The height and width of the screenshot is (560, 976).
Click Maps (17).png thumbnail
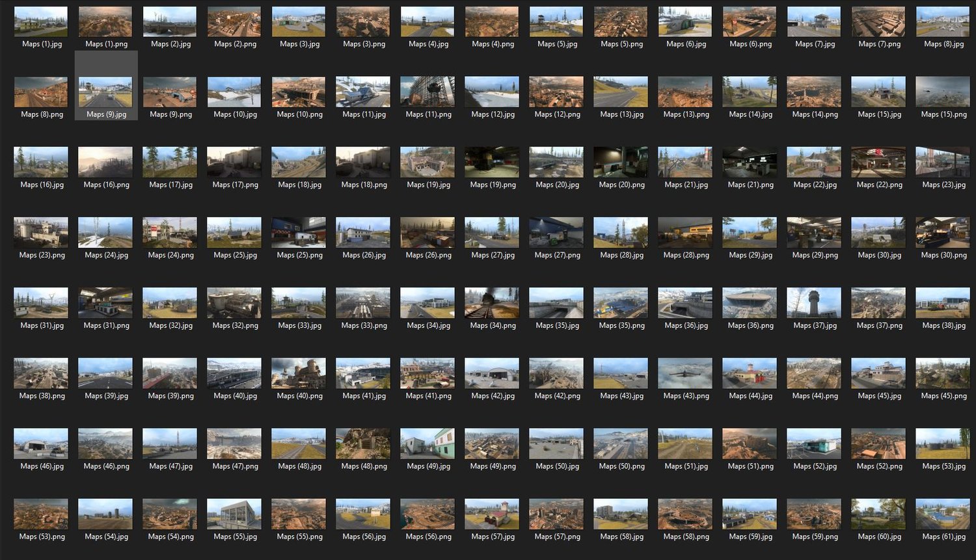tap(234, 162)
